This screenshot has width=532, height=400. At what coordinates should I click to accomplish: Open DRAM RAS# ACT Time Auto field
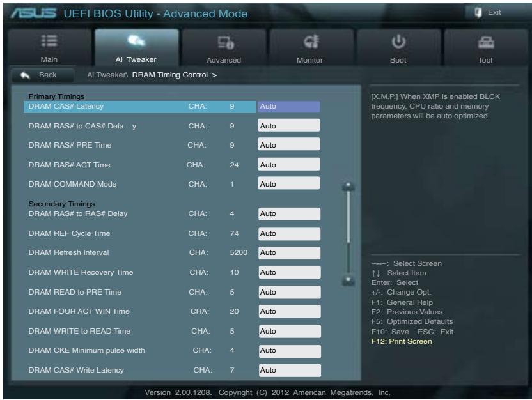[x=288, y=164]
